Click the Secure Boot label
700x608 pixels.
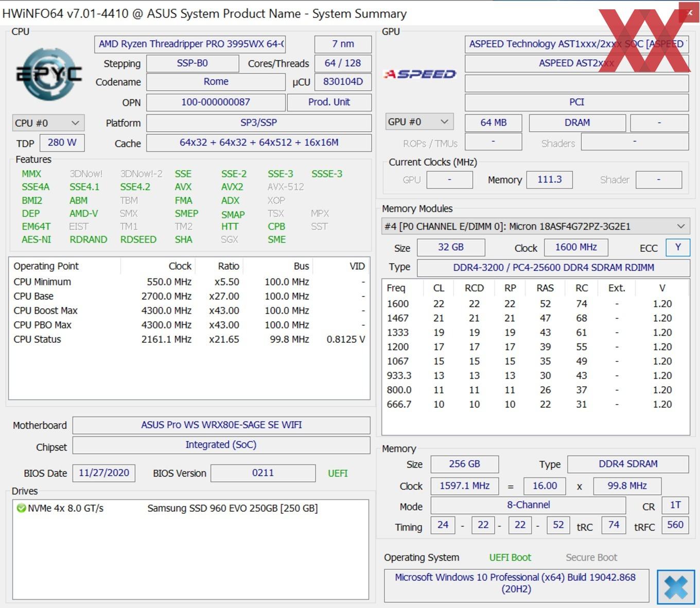[x=591, y=558]
